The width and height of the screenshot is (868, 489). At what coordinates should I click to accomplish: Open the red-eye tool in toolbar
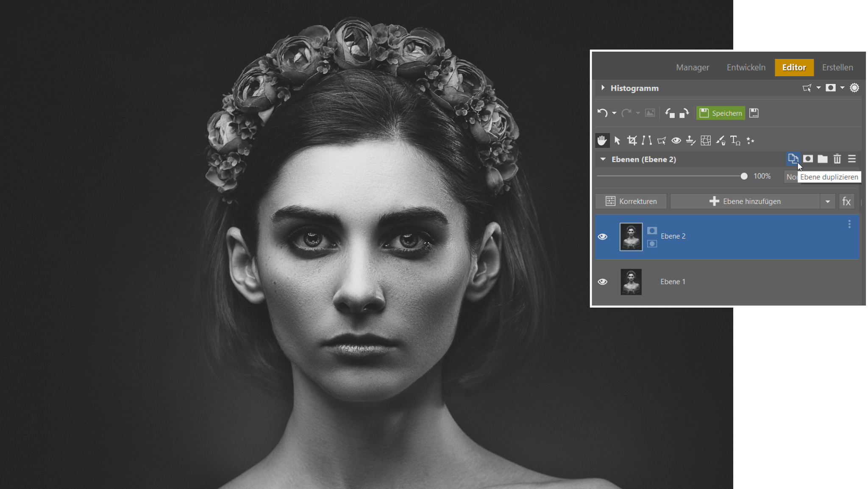coord(676,140)
